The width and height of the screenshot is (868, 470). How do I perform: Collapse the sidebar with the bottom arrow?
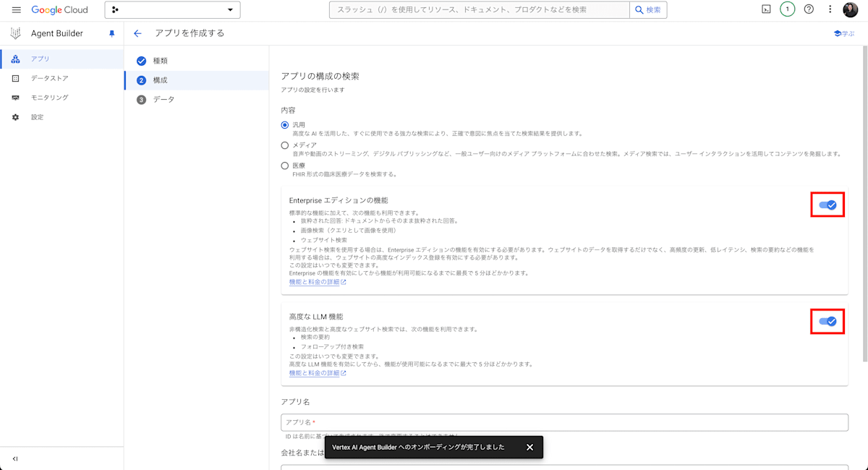[15, 458]
